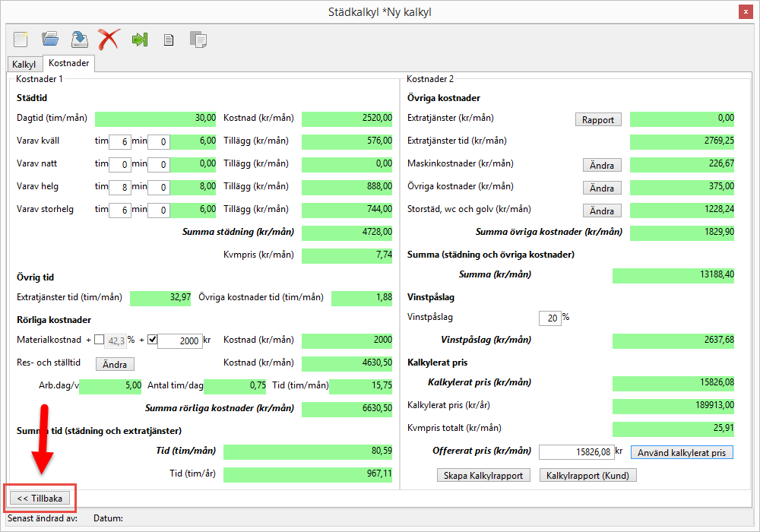Click the green arrow export icon
Image resolution: width=760 pixels, height=532 pixels.
139,39
